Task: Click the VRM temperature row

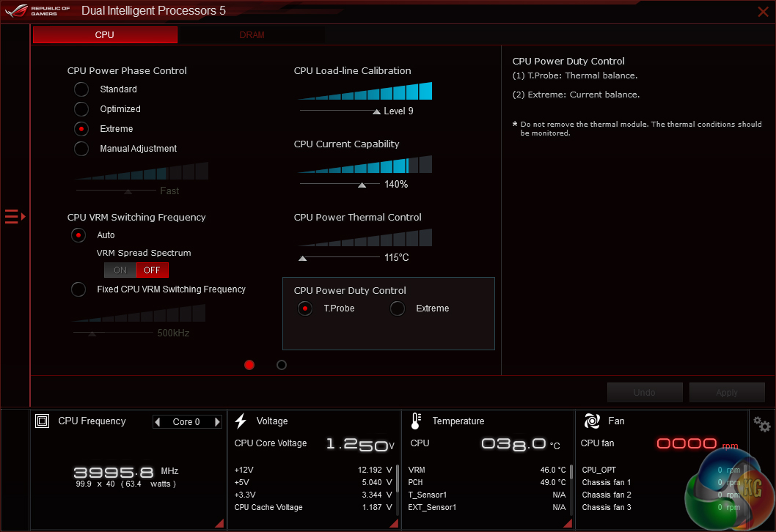Action: (x=487, y=470)
